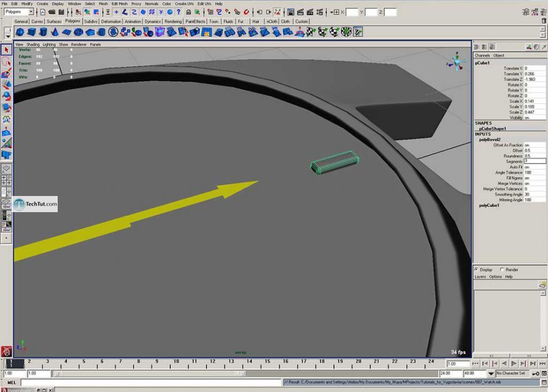The image size is (548, 392).
Task: Select the Universal Manipulator tool
Action: pos(6,120)
